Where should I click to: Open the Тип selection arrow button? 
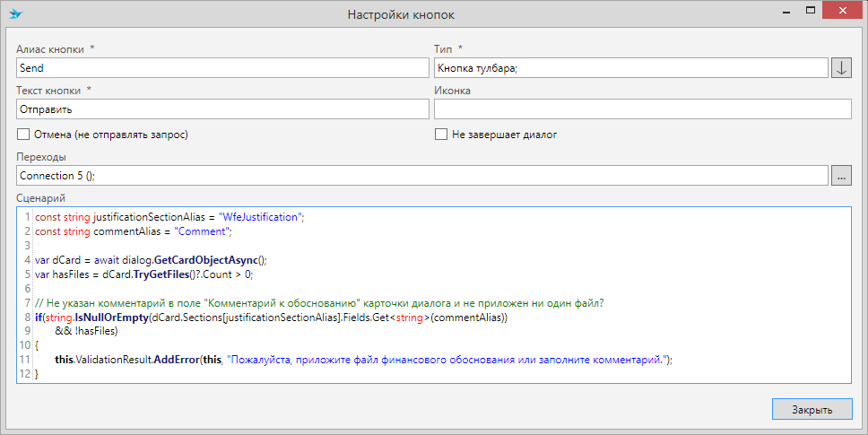tap(841, 68)
